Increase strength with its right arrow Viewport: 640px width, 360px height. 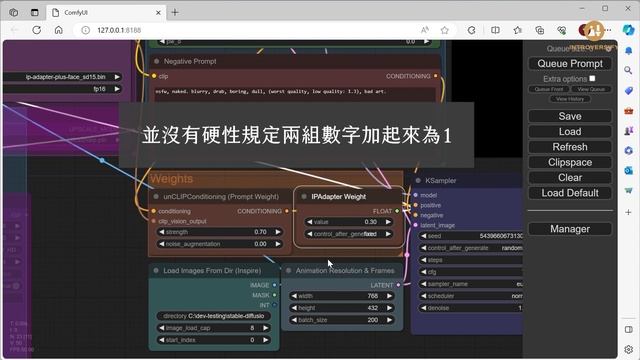[278, 232]
